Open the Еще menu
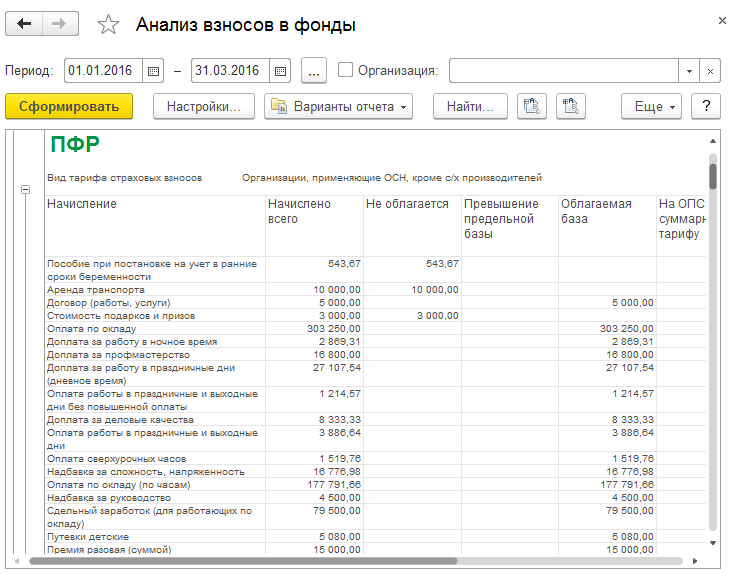The image size is (736, 574). pyautogui.click(x=650, y=106)
